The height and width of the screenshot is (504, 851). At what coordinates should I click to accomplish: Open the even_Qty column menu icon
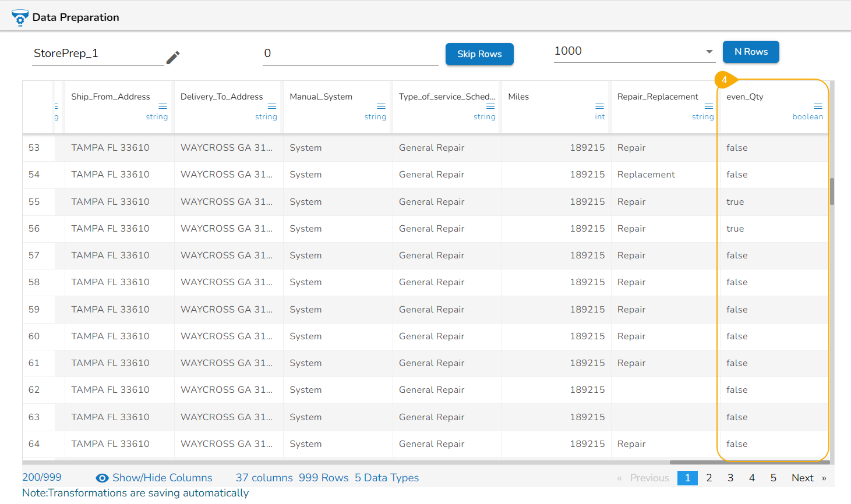click(818, 106)
